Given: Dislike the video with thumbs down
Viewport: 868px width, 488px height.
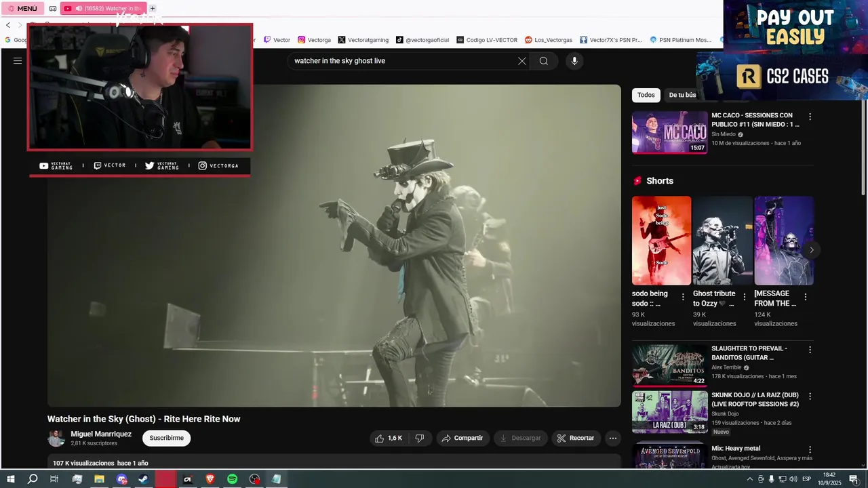Looking at the screenshot, I should click(x=419, y=439).
